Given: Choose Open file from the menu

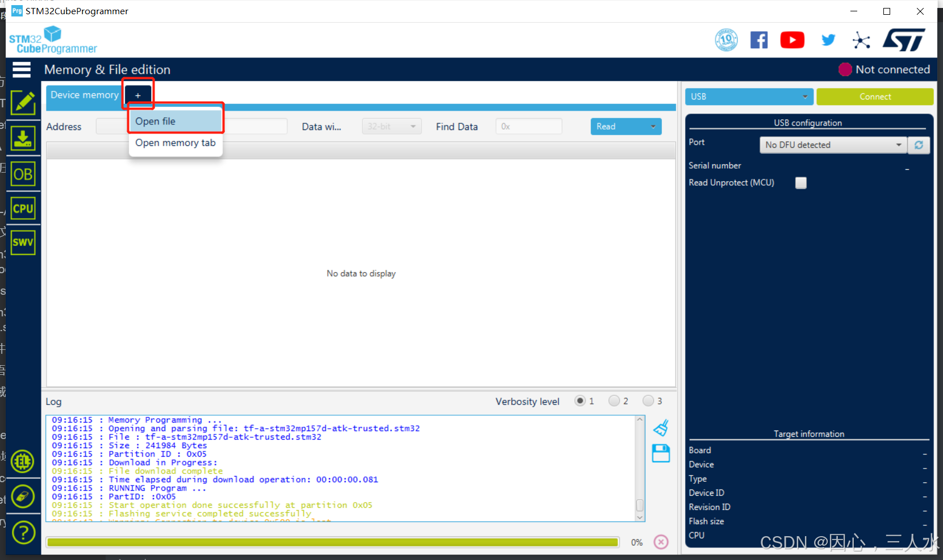Looking at the screenshot, I should 176,121.
